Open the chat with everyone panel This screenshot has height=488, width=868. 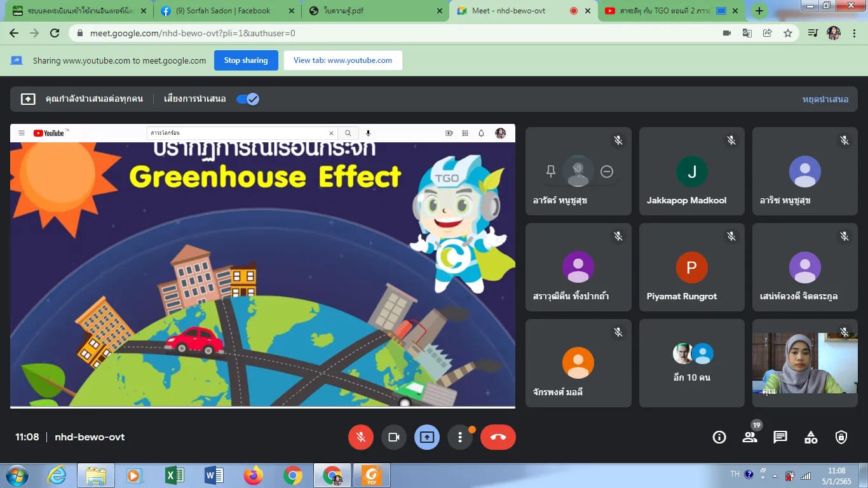(780, 437)
